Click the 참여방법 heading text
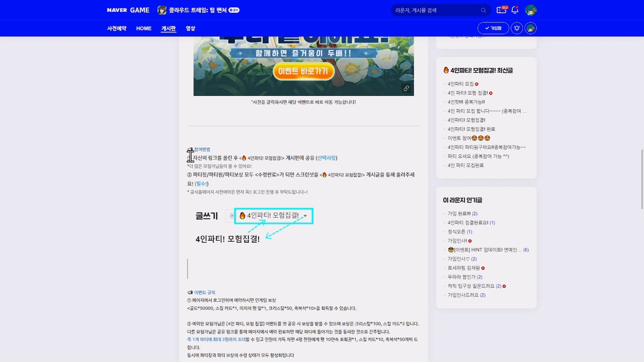This screenshot has height=362, width=644. pos(202,149)
